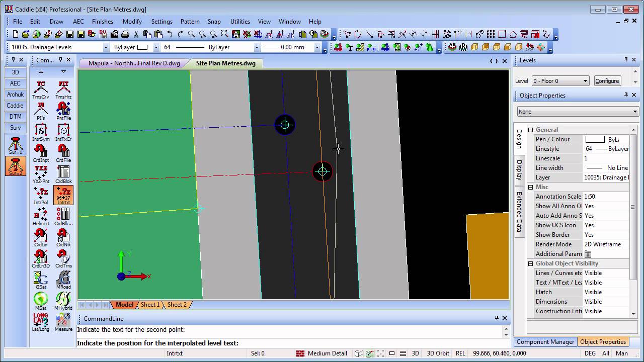Open the File menu
Screen dimensions: 644x362
coord(18,22)
